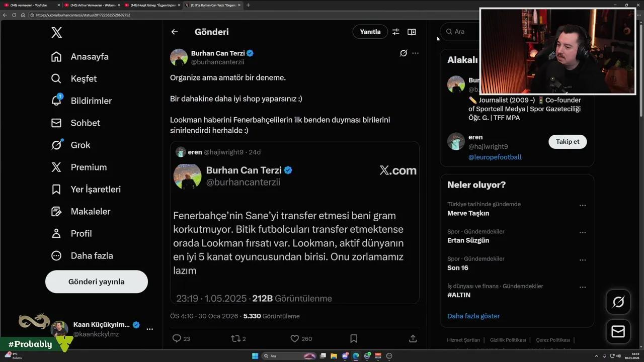Click Yanıtla reply button
This screenshot has height=362, width=644.
click(370, 32)
